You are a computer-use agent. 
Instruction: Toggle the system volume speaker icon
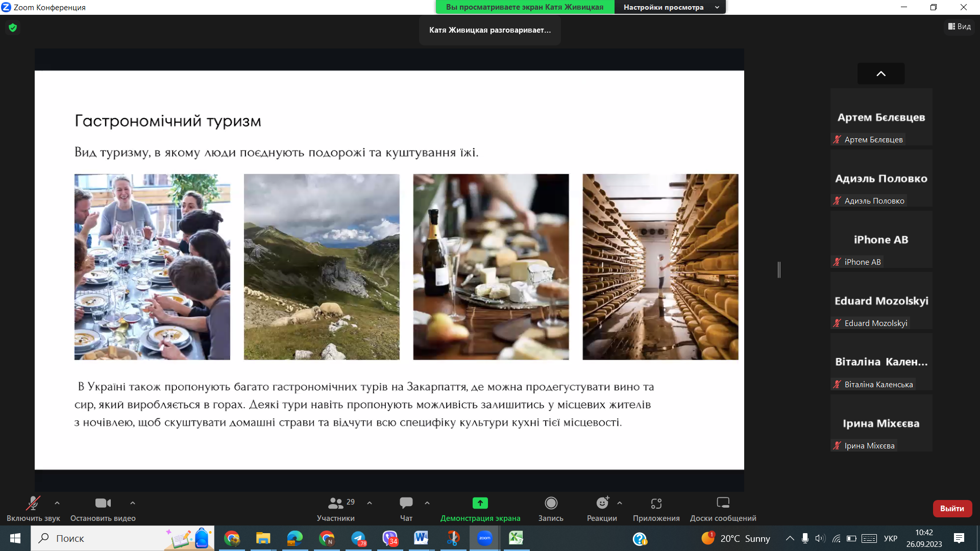point(820,539)
